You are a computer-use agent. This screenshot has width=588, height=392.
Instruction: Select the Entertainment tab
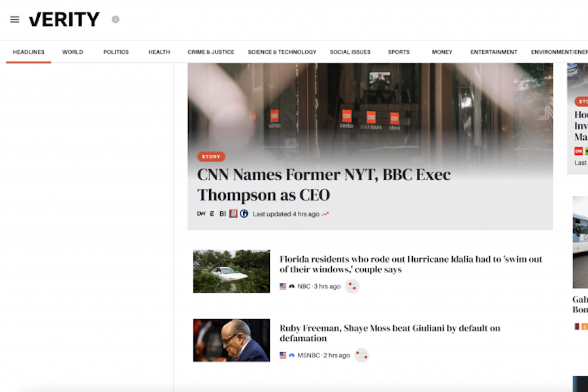coord(494,52)
